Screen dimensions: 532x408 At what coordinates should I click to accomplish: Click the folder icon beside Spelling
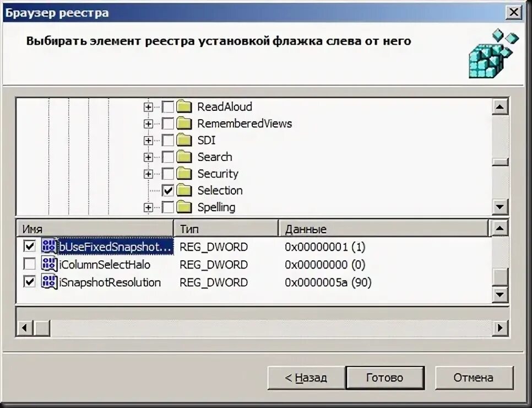[184, 207]
